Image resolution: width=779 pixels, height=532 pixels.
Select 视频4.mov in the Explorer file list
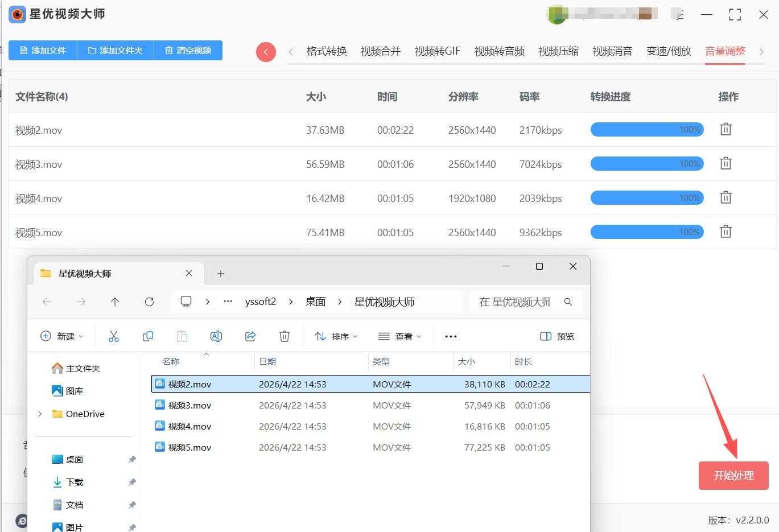(x=370, y=426)
